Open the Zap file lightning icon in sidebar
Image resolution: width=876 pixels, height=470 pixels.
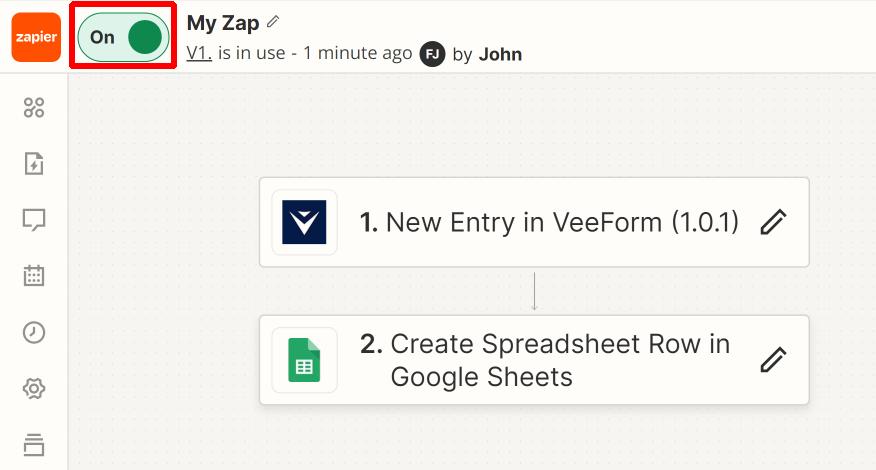[34, 164]
